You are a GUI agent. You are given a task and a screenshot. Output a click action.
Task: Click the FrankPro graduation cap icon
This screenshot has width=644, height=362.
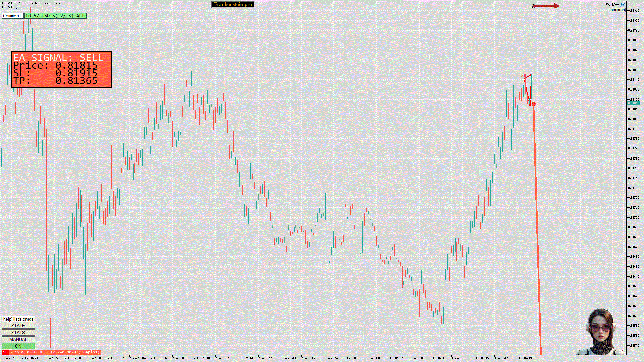point(623,5)
